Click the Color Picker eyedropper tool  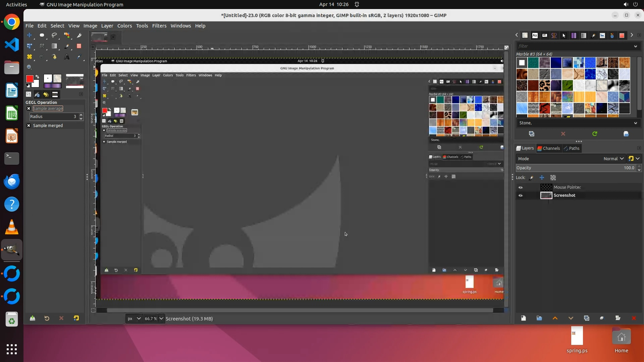point(79,57)
